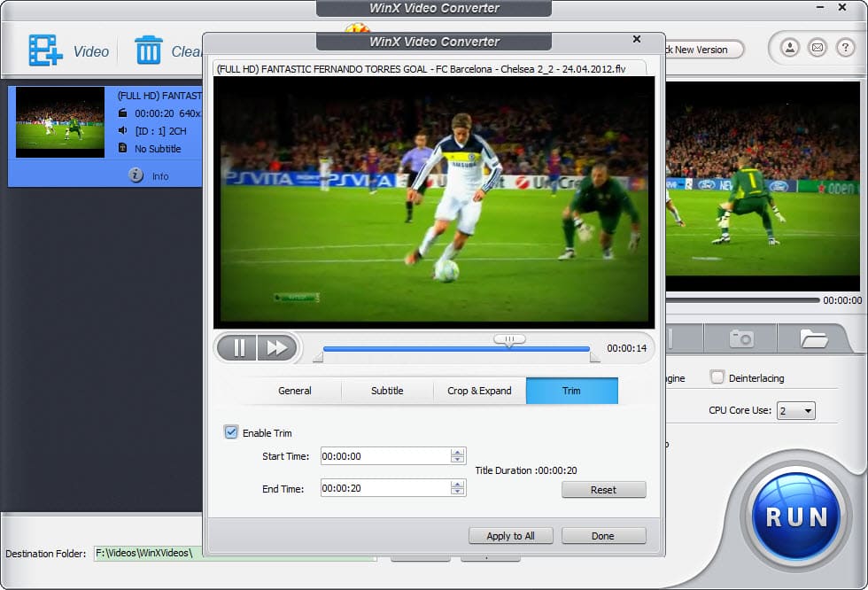Click the audio speaker track icon
The height and width of the screenshot is (590, 868).
coord(123,130)
